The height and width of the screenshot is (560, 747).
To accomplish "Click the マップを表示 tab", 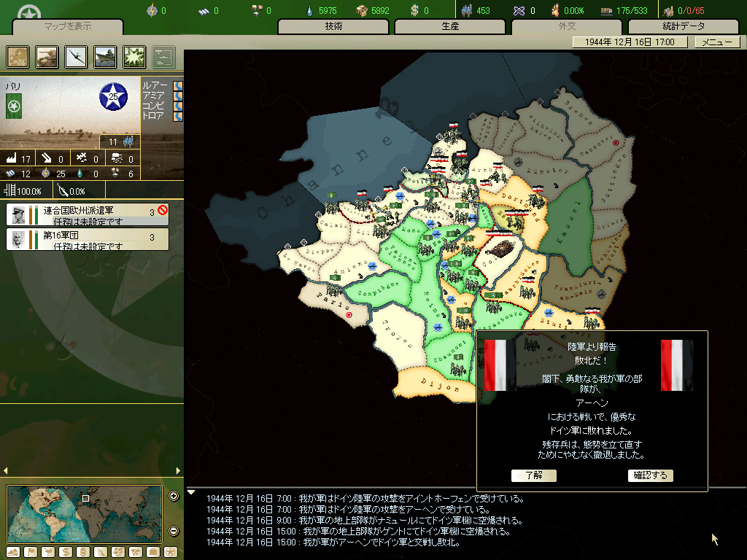I will click(68, 26).
